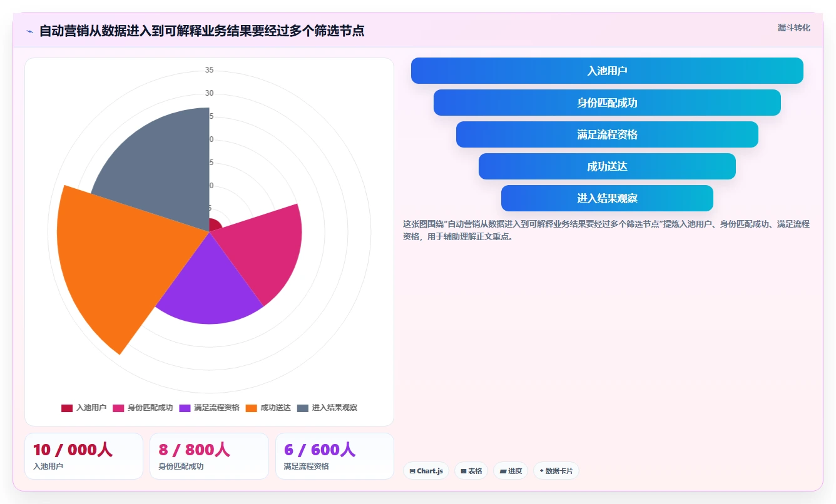Click the description paragraph under the funnel
836x504 pixels.
606,230
